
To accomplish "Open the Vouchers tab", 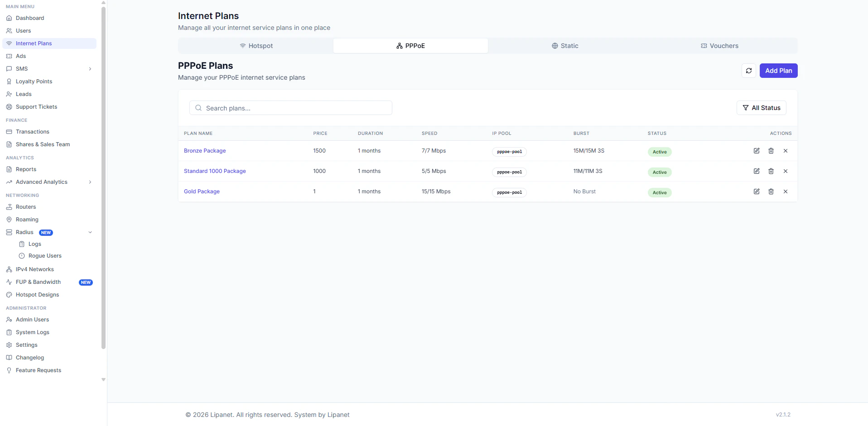I will point(719,46).
